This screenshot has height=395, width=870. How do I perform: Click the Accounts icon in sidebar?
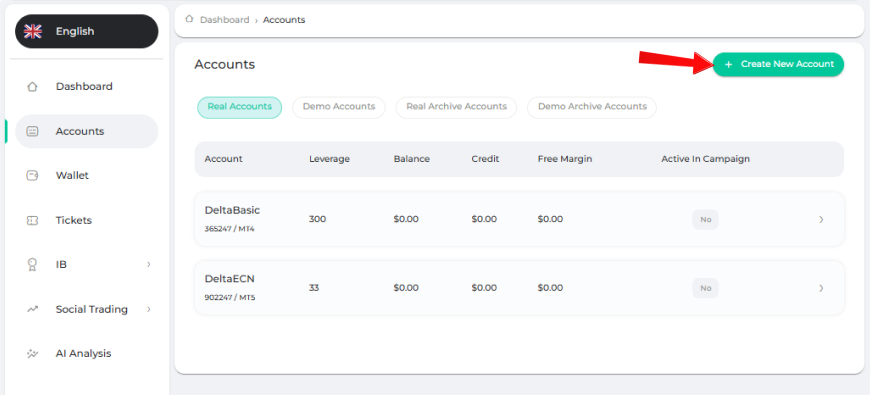pos(32,131)
